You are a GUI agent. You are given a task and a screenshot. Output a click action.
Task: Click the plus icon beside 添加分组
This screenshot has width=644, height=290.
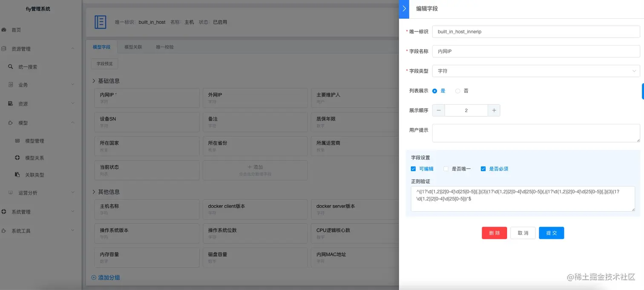[94, 278]
